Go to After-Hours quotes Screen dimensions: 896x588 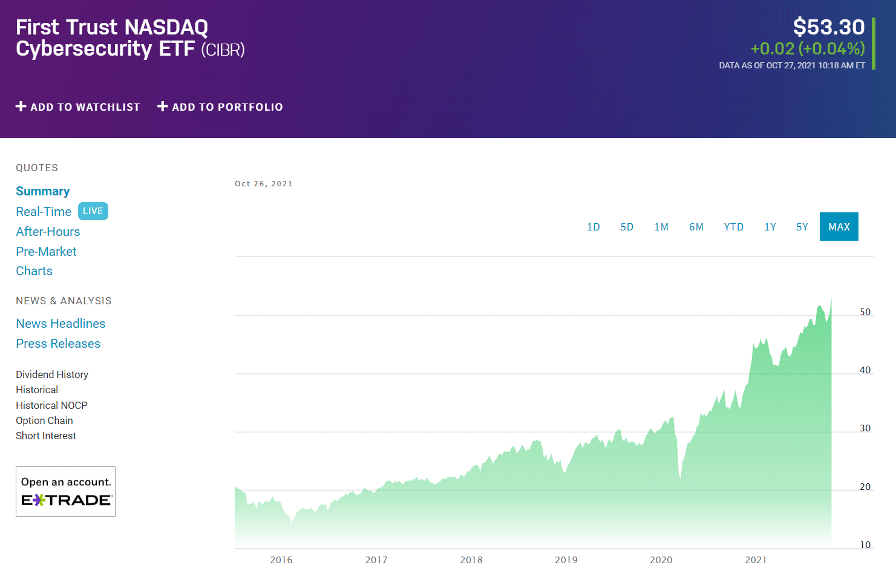click(x=48, y=232)
